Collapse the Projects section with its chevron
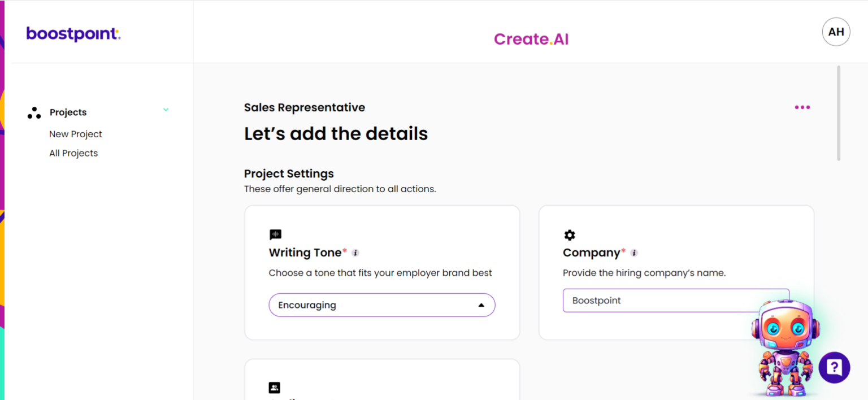Viewport: 868px width, 400px height. (166, 110)
